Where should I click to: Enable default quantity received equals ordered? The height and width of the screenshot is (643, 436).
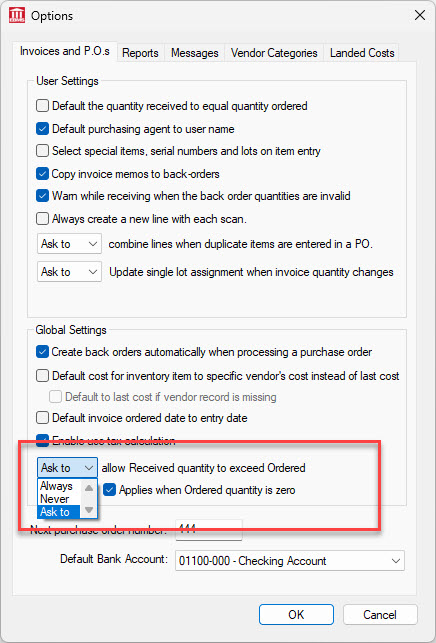coord(43,106)
